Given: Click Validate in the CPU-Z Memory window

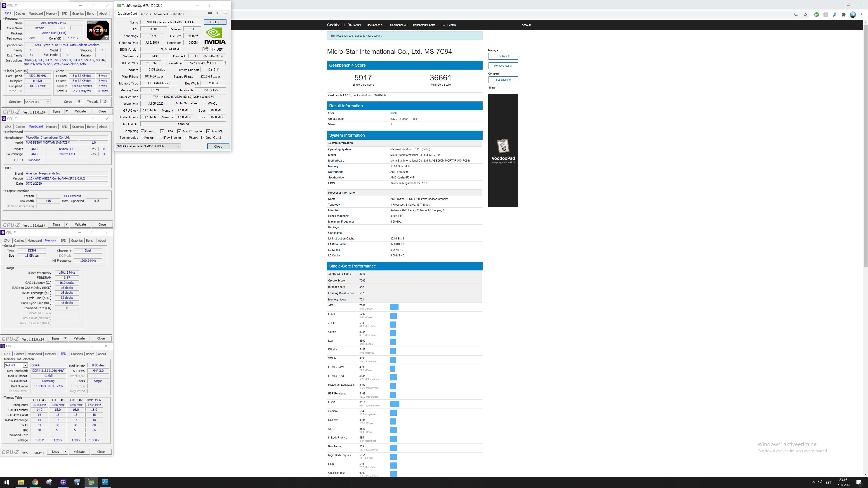Looking at the screenshot, I should [x=79, y=338].
